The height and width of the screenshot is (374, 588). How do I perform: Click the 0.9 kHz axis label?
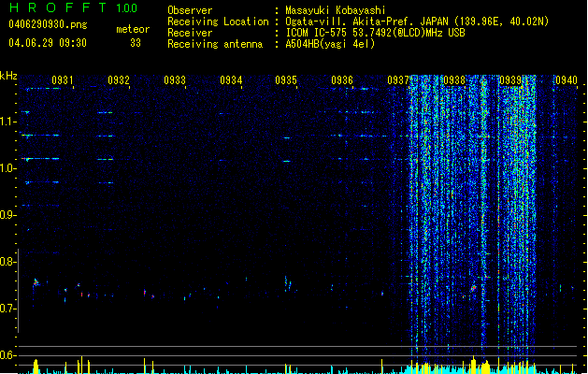tap(8, 215)
